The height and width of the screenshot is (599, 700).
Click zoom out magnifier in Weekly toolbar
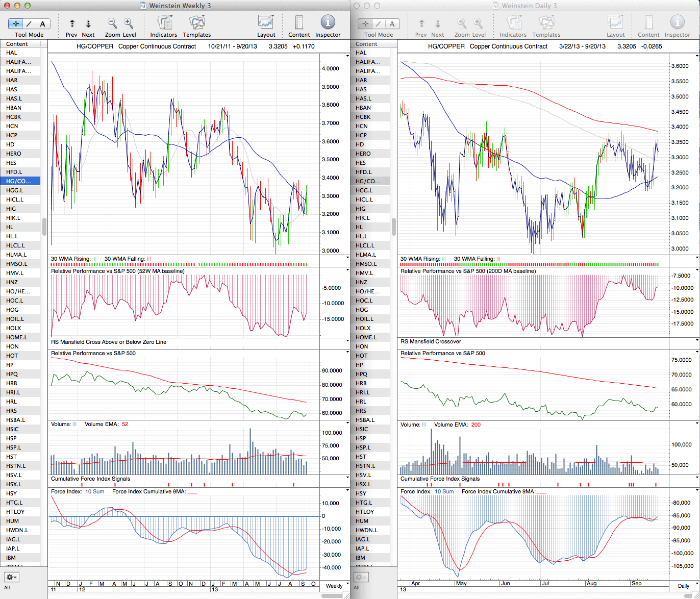pyautogui.click(x=112, y=23)
